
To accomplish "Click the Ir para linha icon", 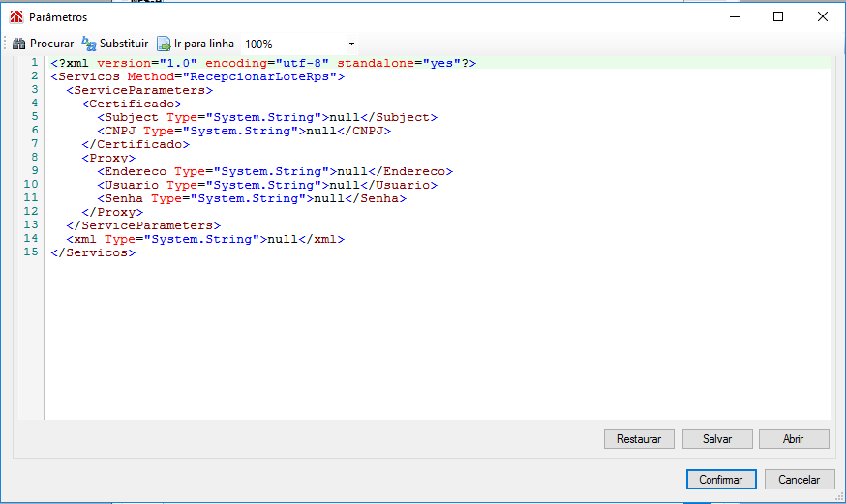I will click(x=164, y=44).
